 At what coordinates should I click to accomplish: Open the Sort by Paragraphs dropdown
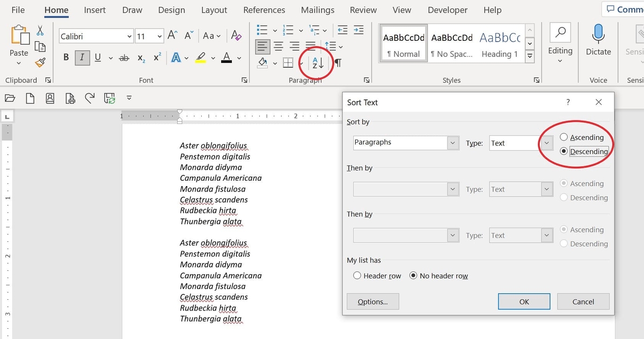click(x=451, y=143)
